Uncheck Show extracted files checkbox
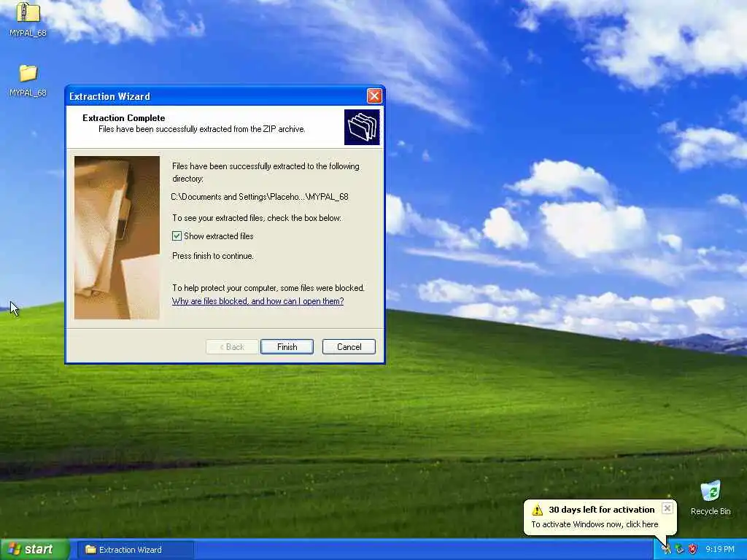The image size is (747, 560). [177, 236]
